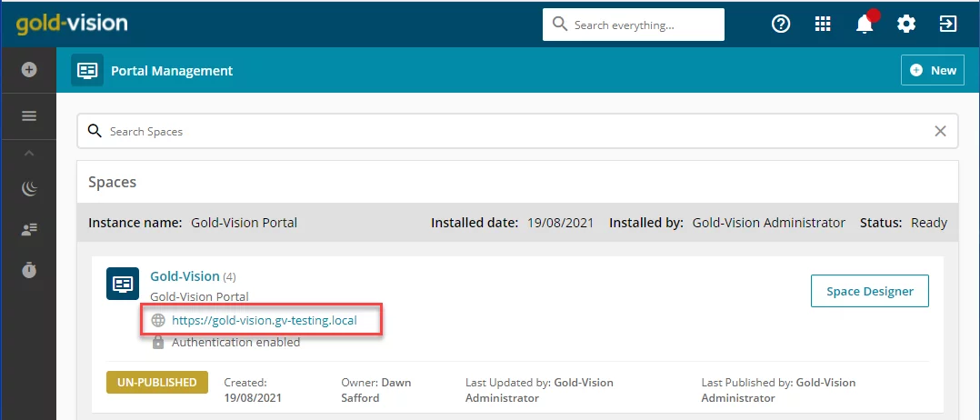Viewport: 980px width, 420px height.
Task: Click the log out icon
Action: tap(948, 25)
